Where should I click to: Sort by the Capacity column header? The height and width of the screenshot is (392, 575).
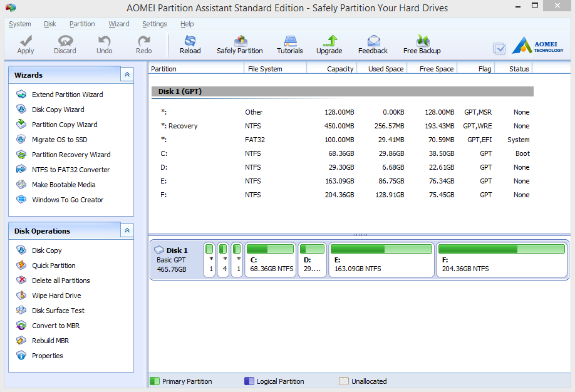[x=331, y=69]
